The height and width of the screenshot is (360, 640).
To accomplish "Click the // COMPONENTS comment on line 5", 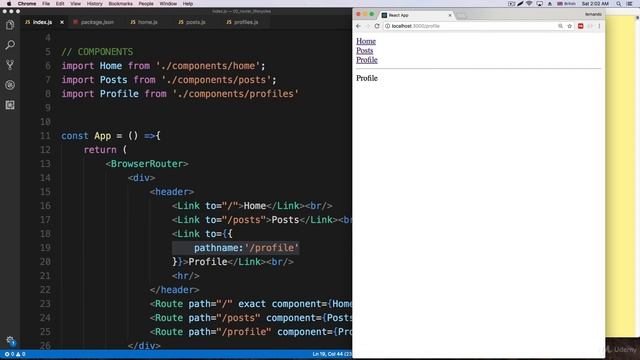I will pos(97,52).
